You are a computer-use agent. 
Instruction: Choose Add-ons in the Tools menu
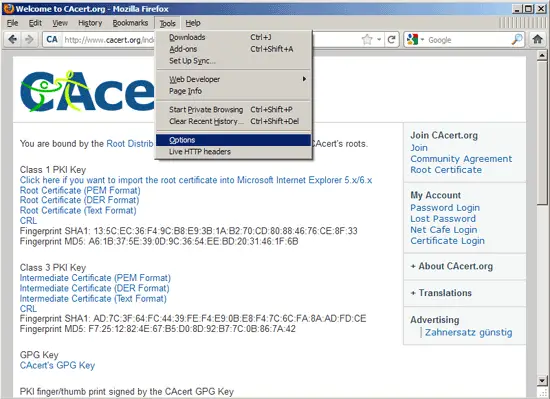233,49
